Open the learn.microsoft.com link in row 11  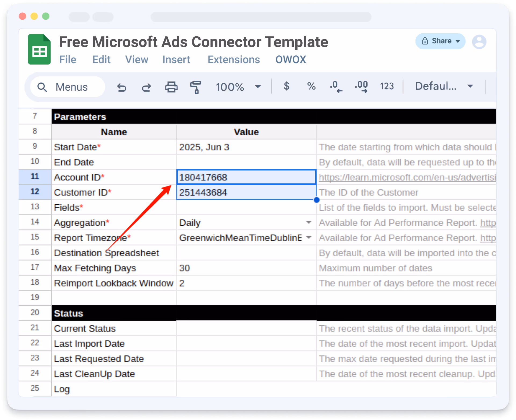[x=407, y=177]
